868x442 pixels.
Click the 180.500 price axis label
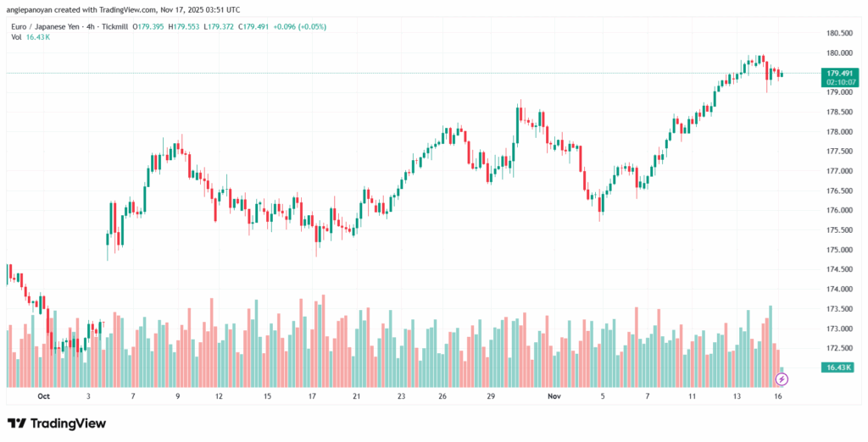pyautogui.click(x=838, y=33)
